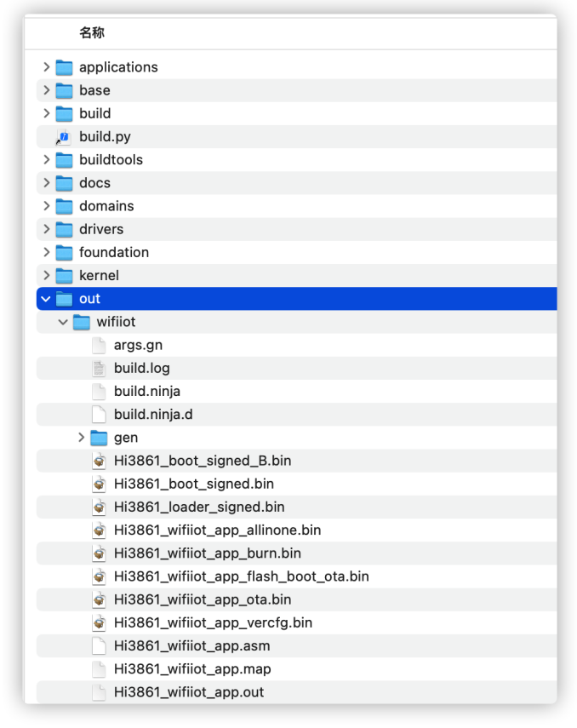Viewport: 577px width, 728px height.
Task: Select the 'wifiiot' folder name
Action: [x=116, y=322]
